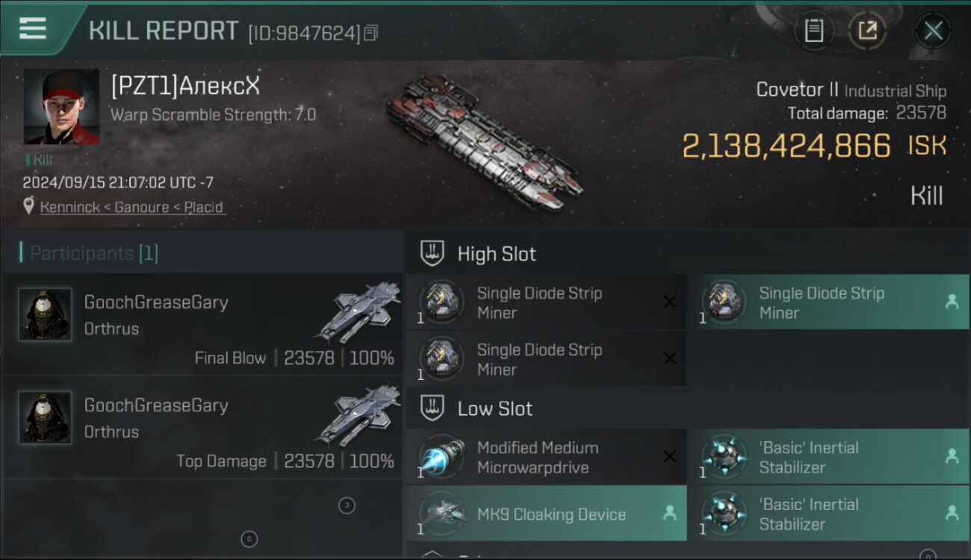Screen dimensions: 971x560
Task: Close the kill report window
Action: coord(933,31)
